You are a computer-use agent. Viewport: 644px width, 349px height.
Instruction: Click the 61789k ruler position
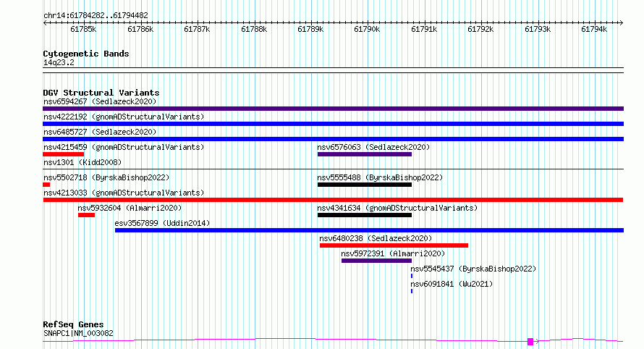pyautogui.click(x=310, y=29)
